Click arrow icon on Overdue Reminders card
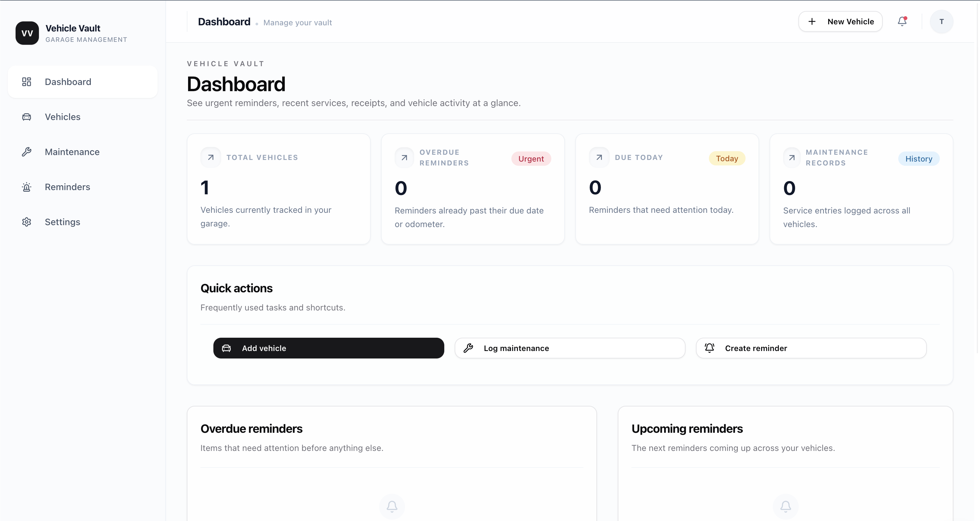Image resolution: width=980 pixels, height=521 pixels. pyautogui.click(x=404, y=158)
